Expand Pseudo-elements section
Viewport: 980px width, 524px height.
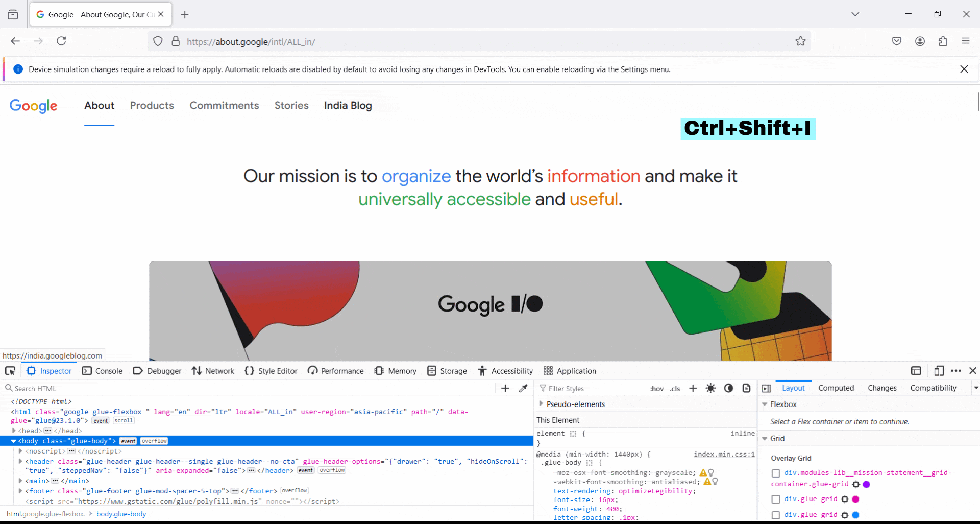click(x=541, y=404)
